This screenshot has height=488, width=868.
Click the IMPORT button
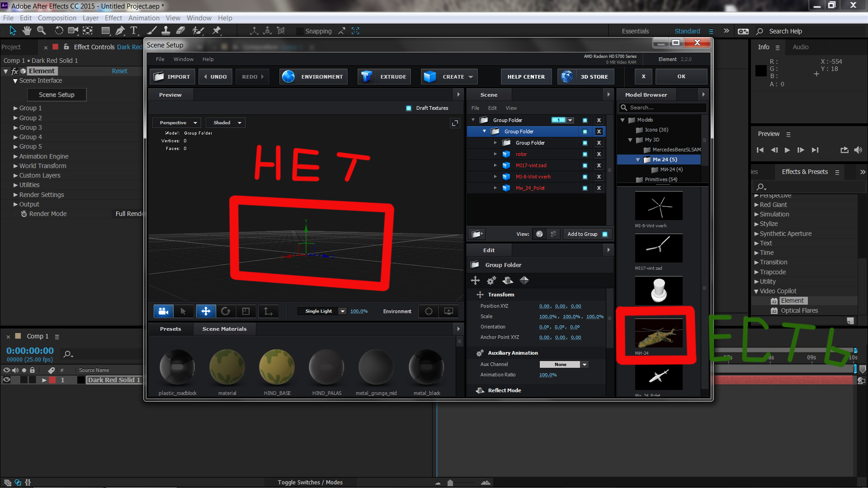[173, 77]
